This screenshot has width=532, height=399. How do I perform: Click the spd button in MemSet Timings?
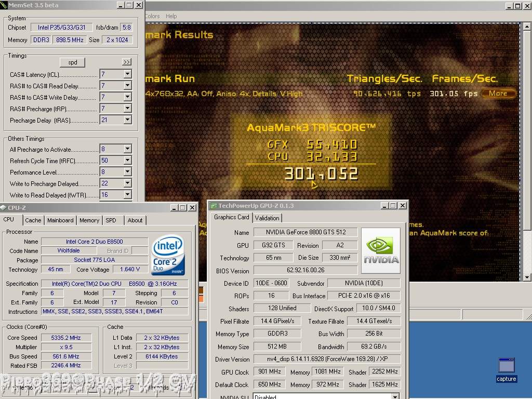click(73, 62)
